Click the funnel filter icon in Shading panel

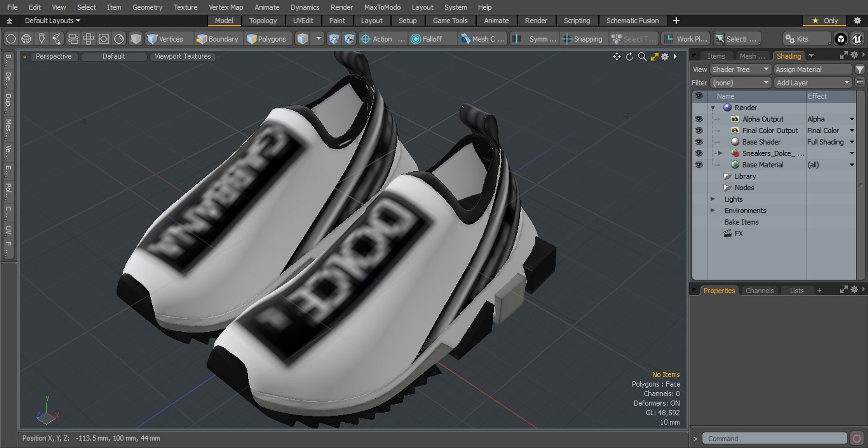click(x=860, y=69)
